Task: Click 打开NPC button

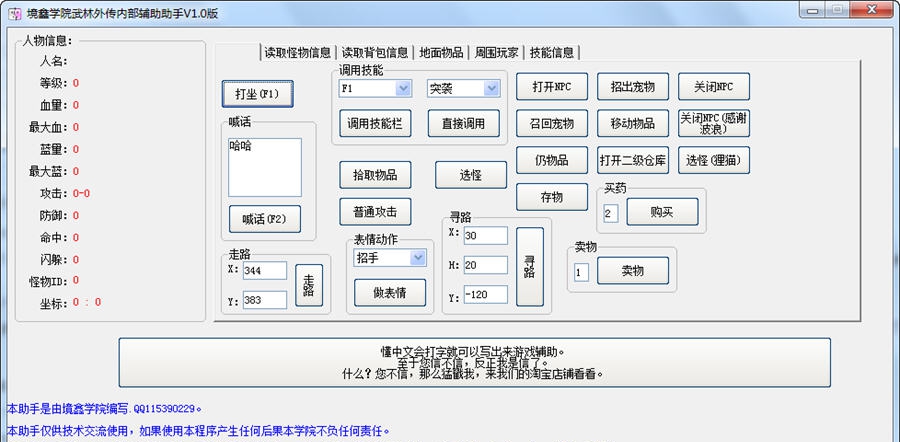Action: 552,87
